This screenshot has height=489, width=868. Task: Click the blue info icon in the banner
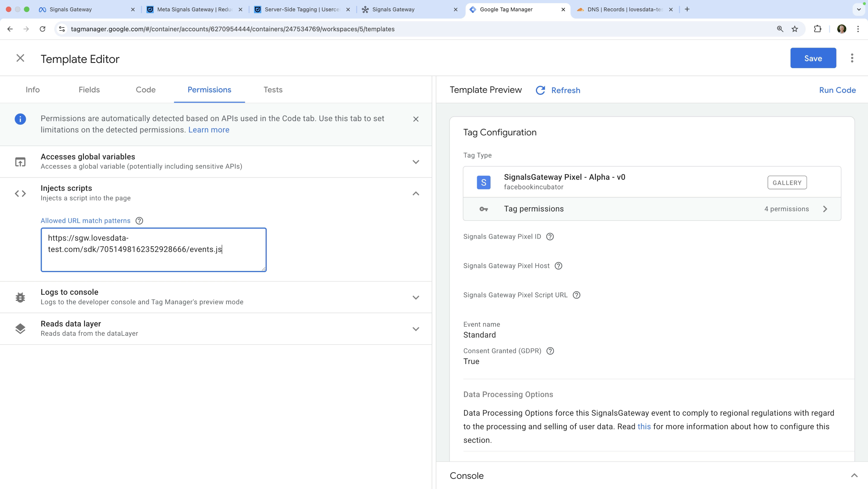pos(20,119)
